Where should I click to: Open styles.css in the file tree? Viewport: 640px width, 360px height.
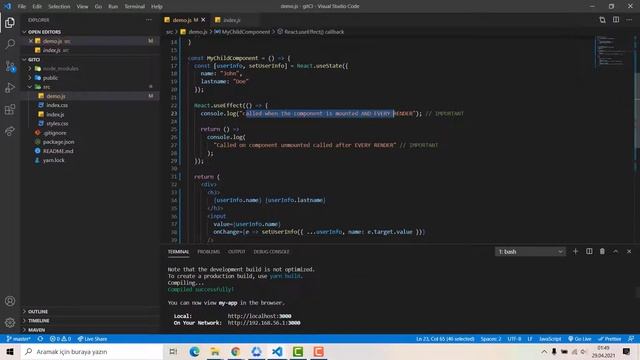click(x=57, y=124)
